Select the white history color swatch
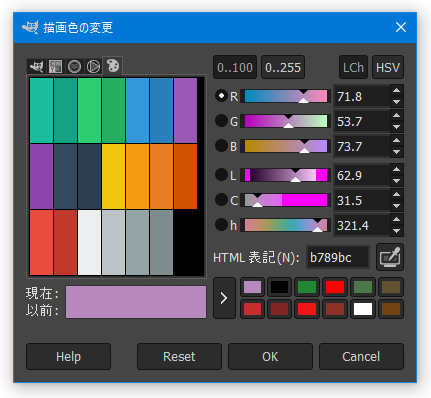431x398 pixels. point(363,309)
